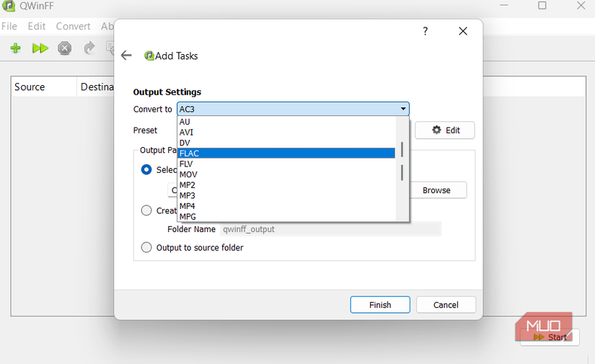The image size is (595, 364).
Task: Click the question mark help icon
Action: pyautogui.click(x=426, y=31)
